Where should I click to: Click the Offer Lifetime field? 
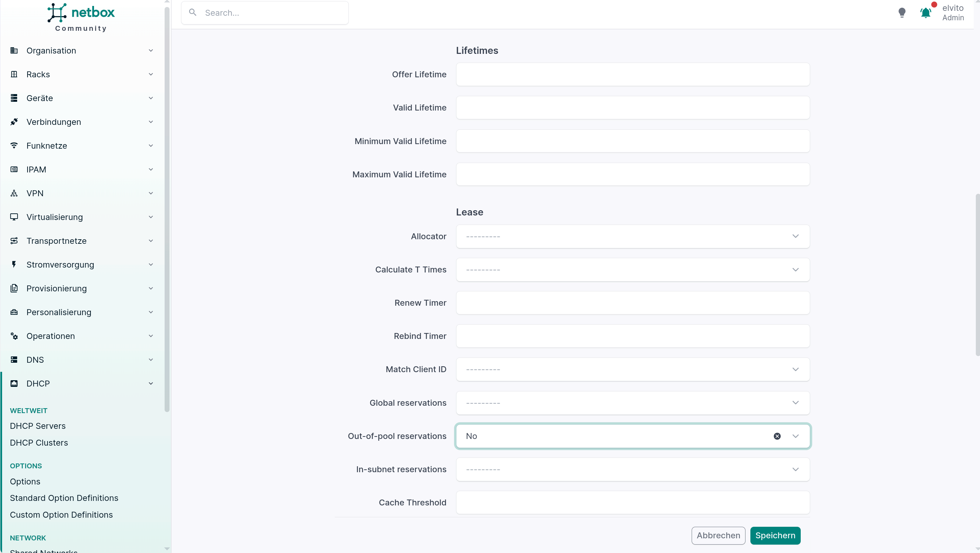coord(633,74)
